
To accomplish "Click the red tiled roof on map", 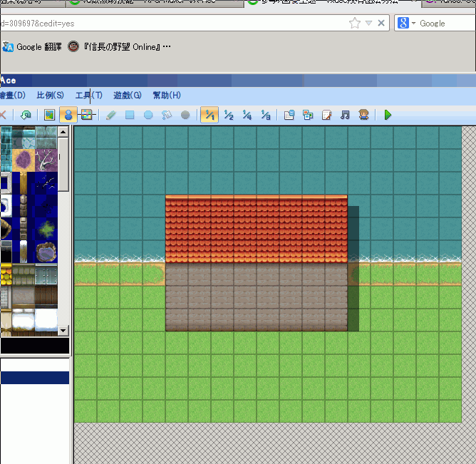I will (x=257, y=229).
